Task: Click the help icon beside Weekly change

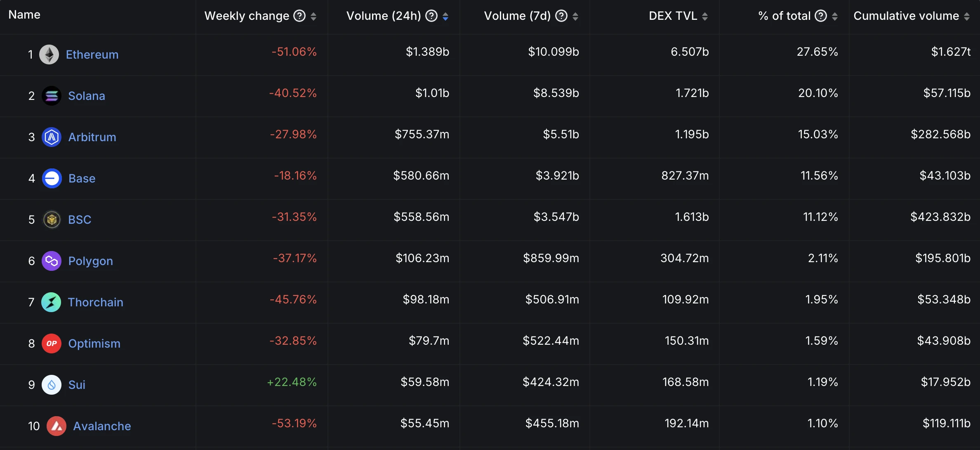Action: 299,16
